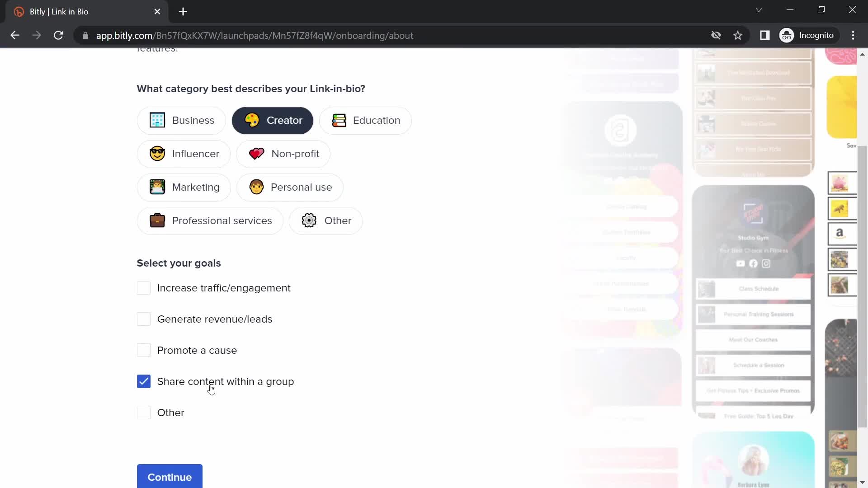868x488 pixels.
Task: Select the Non-profit category icon
Action: click(256, 154)
